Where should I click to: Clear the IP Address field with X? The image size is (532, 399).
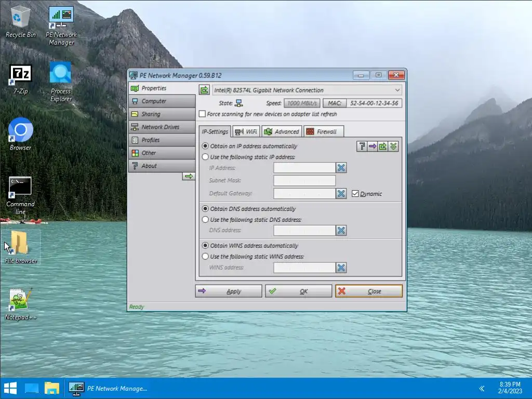341,168
